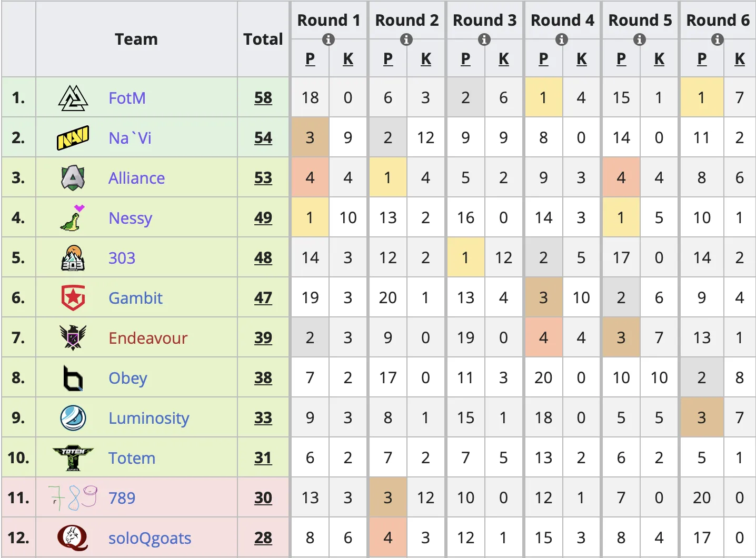Click the Round 6 info icon
This screenshot has width=756, height=558.
click(717, 39)
